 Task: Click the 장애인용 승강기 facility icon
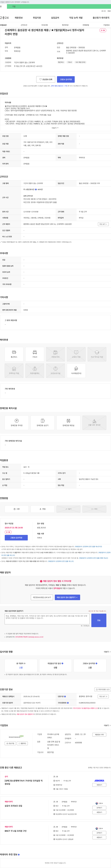click(x=43, y=423)
